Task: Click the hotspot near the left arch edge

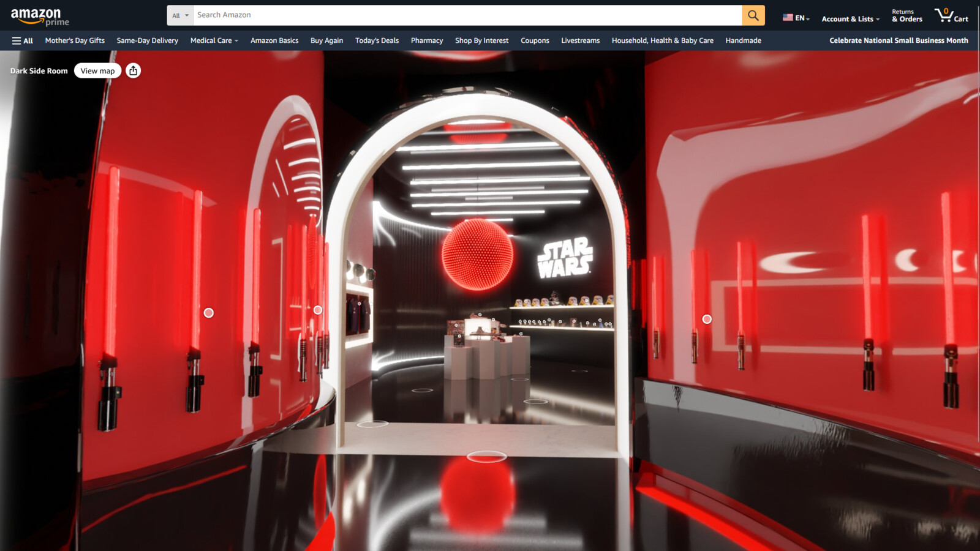Action: click(318, 310)
